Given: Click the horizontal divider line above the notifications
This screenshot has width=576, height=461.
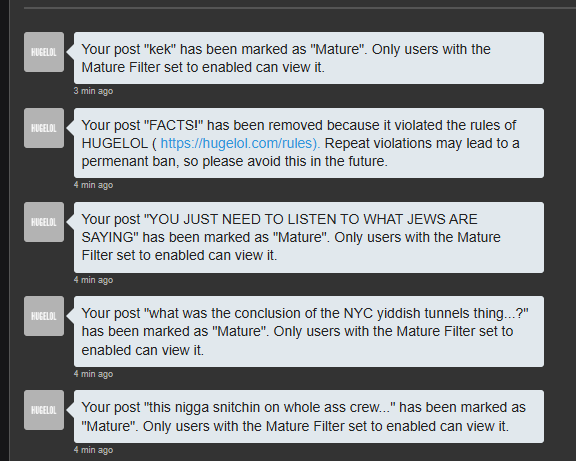Looking at the screenshot, I should (x=300, y=7).
